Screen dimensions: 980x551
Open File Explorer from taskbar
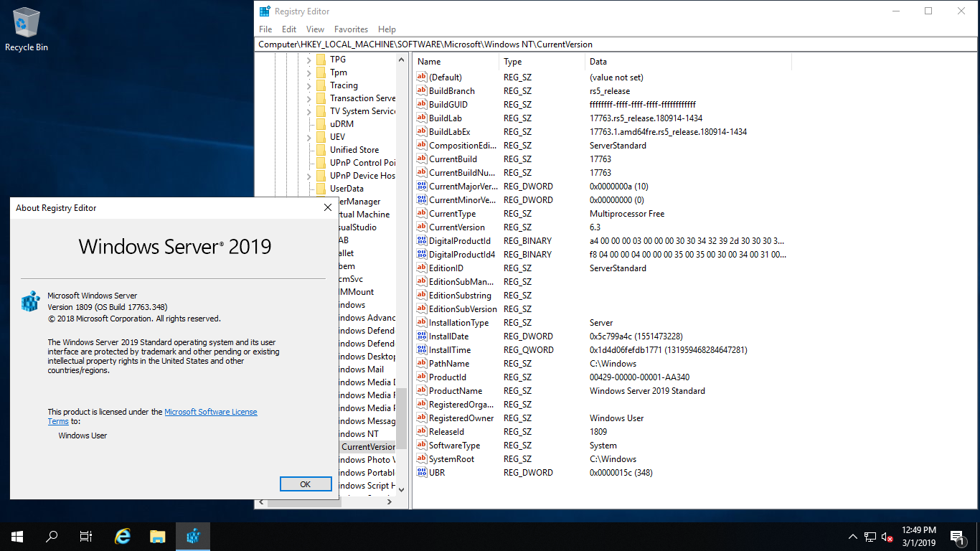[158, 537]
